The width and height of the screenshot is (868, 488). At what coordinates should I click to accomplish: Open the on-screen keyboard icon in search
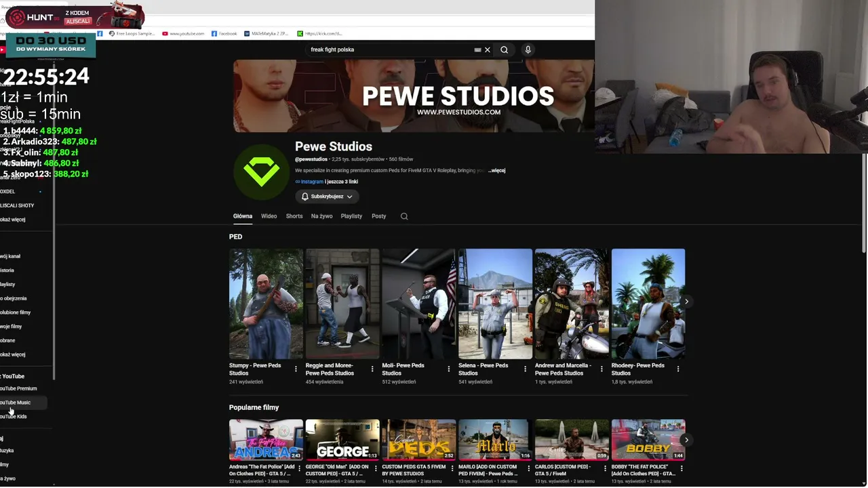point(477,49)
